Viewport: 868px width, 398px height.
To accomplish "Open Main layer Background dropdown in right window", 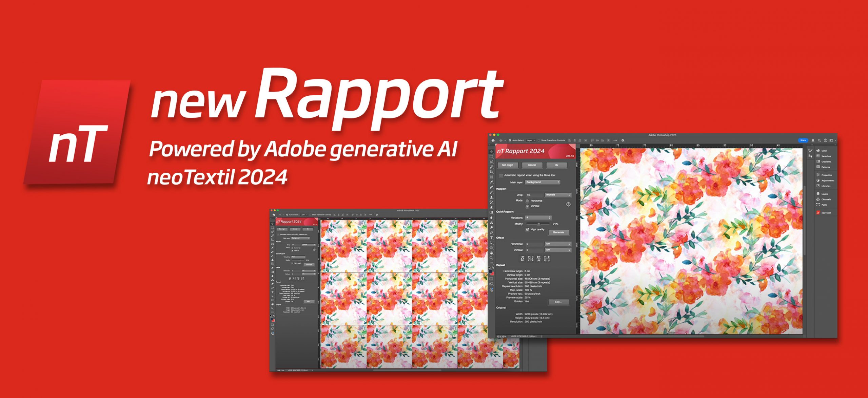I will click(x=542, y=182).
